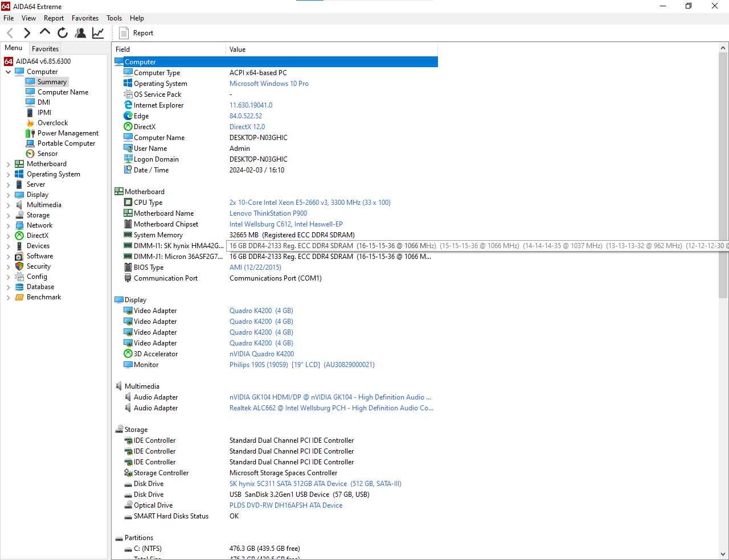Click the SK hynix SC311 disk drive link
This screenshot has height=560, width=729.
pyautogui.click(x=316, y=484)
